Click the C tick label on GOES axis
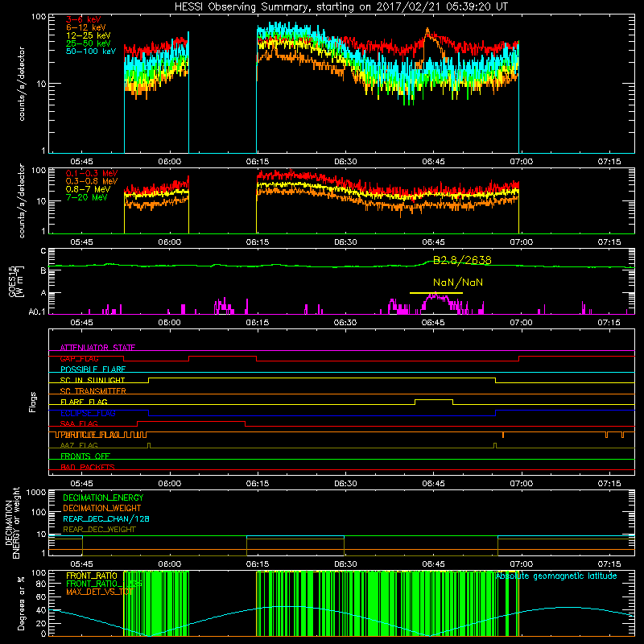Screen dimensions: 644x644 point(43,251)
